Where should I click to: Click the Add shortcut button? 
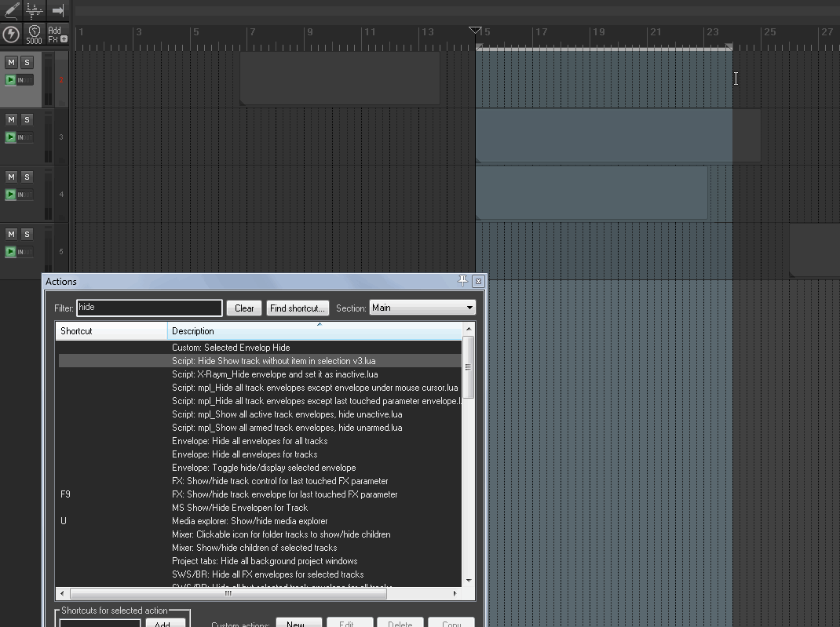click(166, 623)
